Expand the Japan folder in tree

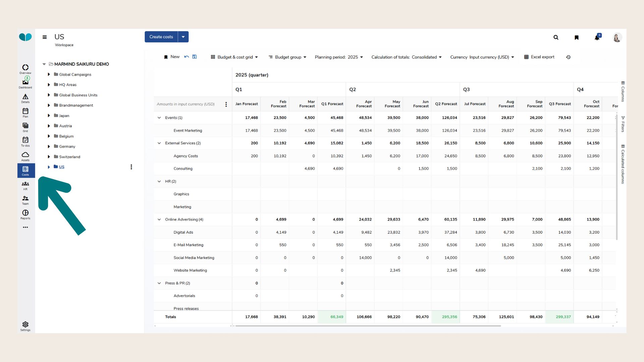pos(49,116)
